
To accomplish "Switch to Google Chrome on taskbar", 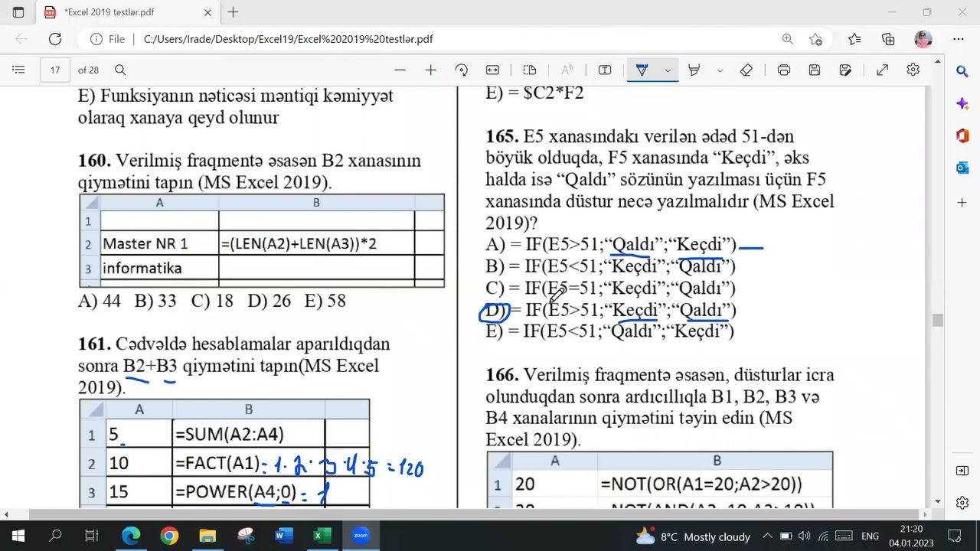I will 169,536.
